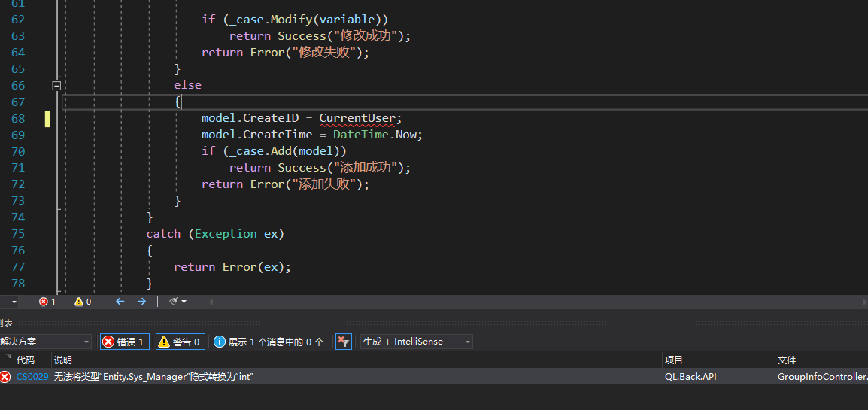
Task: Click the underlined CurrentUser on line 68
Action: coord(357,118)
